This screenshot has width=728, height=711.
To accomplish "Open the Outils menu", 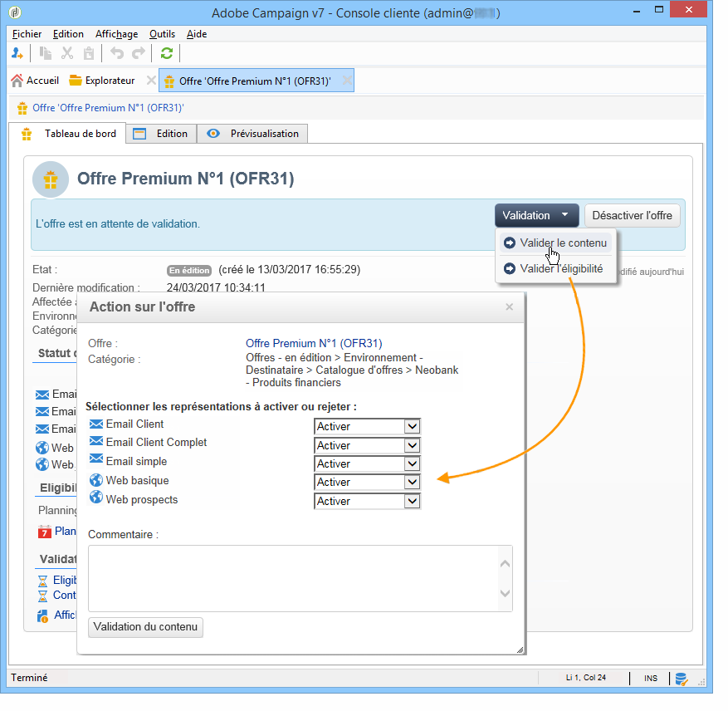I will click(x=162, y=34).
